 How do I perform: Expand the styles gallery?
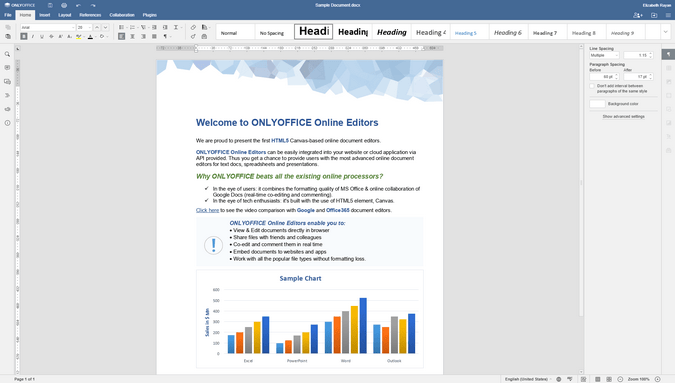pos(666,32)
